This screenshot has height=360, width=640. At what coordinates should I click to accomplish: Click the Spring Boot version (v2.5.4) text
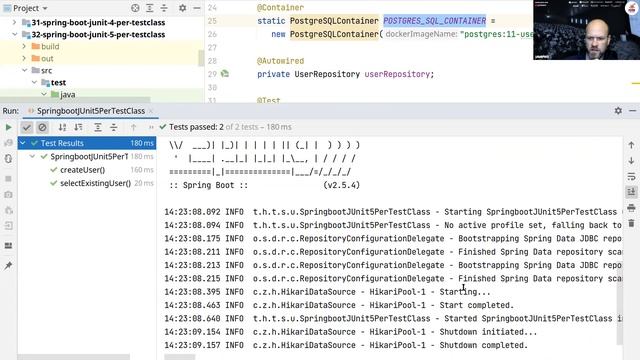click(342, 185)
